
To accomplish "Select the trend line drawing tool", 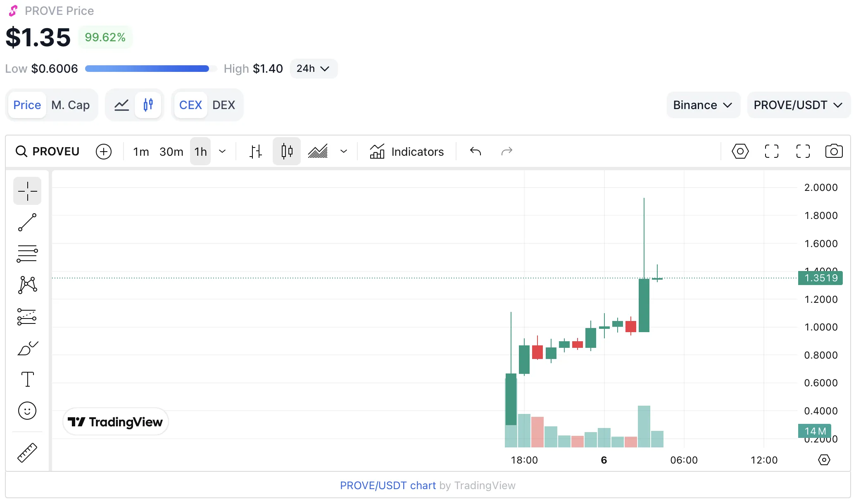I will [x=27, y=222].
